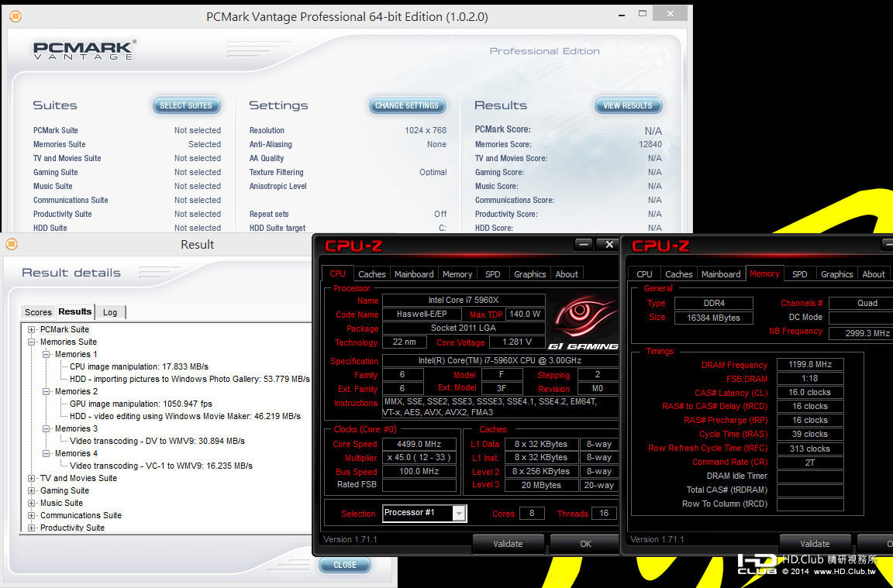Image resolution: width=893 pixels, height=588 pixels.
Task: Click Validate in left CPU-Z window
Action: click(508, 544)
